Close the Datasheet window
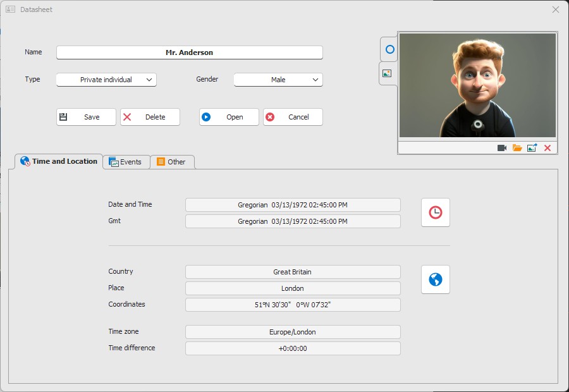The height and width of the screenshot is (392, 569). click(556, 9)
